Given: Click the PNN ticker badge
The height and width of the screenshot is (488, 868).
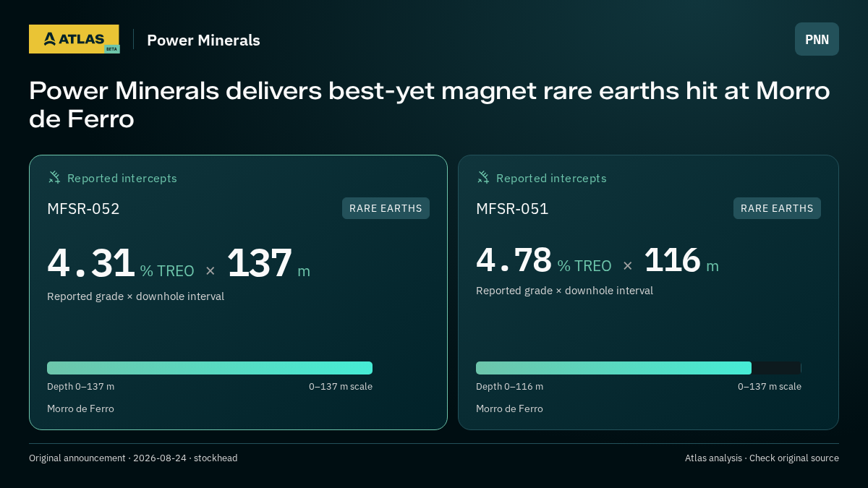Looking at the screenshot, I should tap(817, 39).
